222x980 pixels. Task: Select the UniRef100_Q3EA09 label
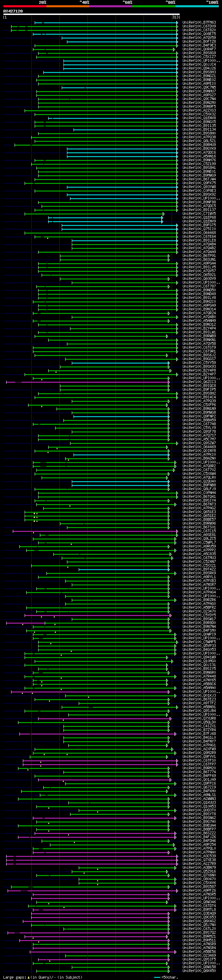tap(199, 913)
